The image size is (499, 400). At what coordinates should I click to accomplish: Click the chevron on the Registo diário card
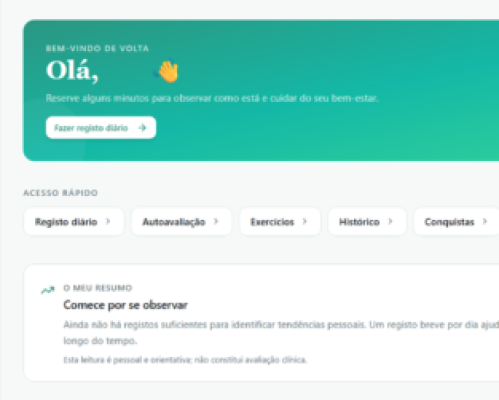pos(108,221)
